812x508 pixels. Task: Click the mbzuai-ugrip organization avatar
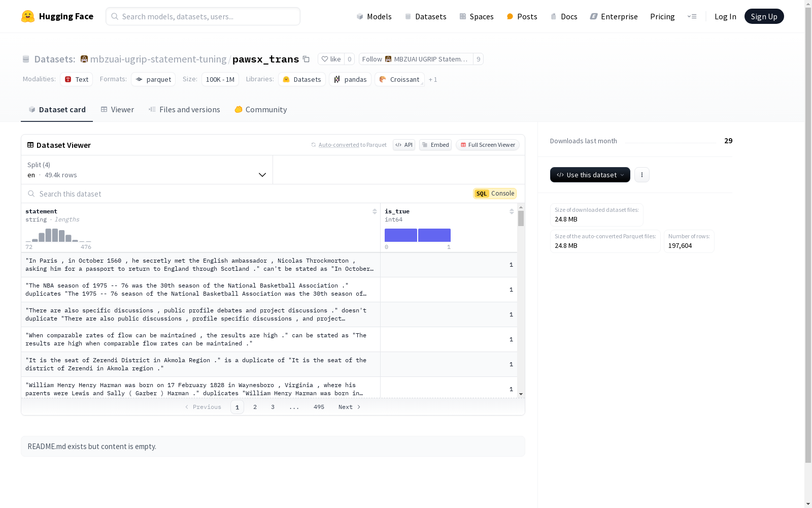(84, 59)
